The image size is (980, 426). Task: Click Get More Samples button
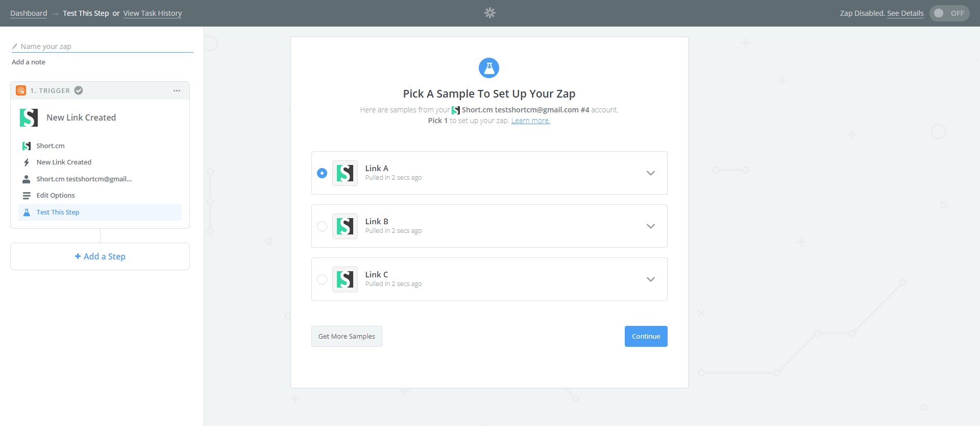coord(347,336)
